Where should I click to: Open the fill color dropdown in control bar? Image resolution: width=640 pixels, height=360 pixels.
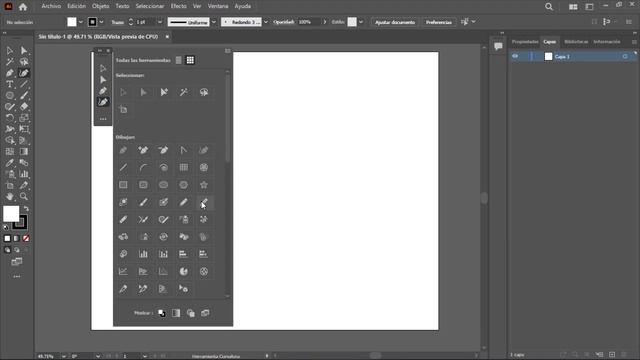tap(81, 22)
